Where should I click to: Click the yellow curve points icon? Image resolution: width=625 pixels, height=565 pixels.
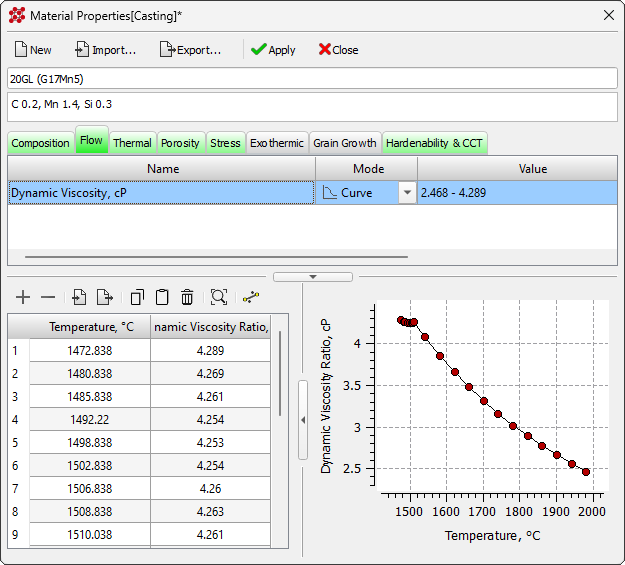pyautogui.click(x=250, y=297)
